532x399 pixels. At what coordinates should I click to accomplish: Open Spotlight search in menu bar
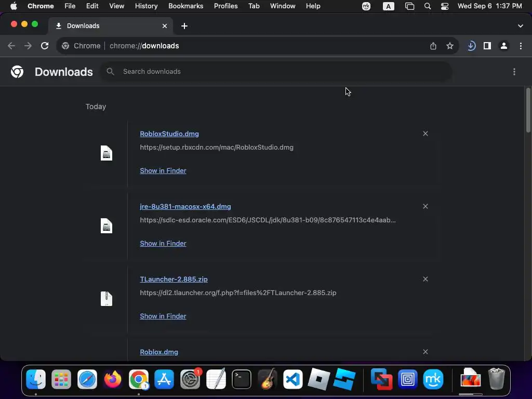point(428,6)
